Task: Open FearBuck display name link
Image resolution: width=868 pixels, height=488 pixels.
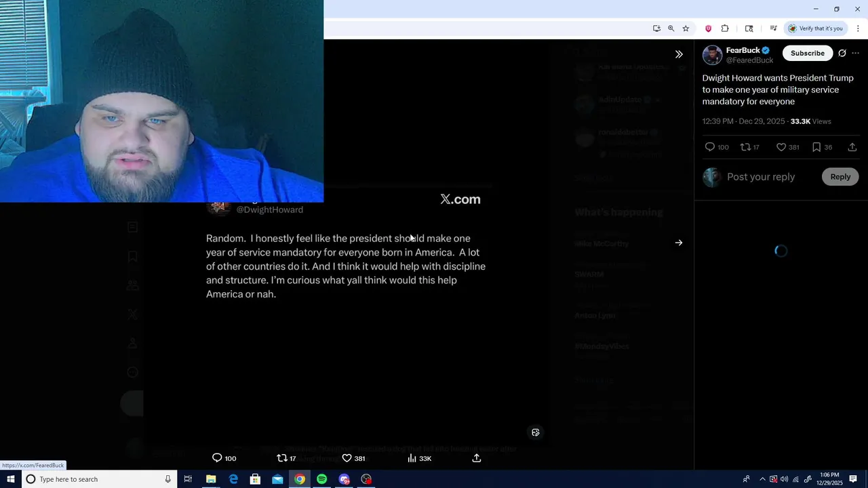Action: pyautogui.click(x=743, y=50)
